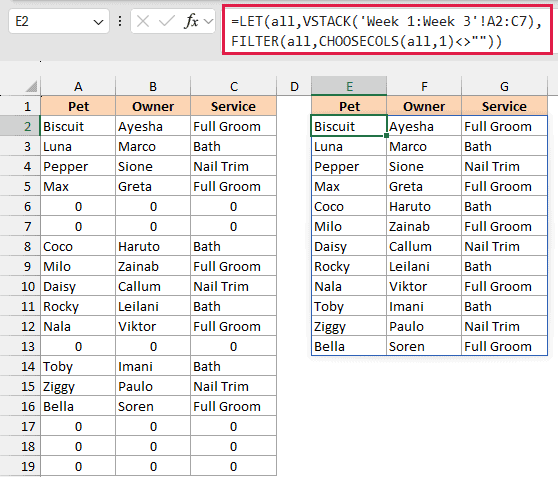
Task: Select cell B8 containing Haruto
Action: coord(153,246)
